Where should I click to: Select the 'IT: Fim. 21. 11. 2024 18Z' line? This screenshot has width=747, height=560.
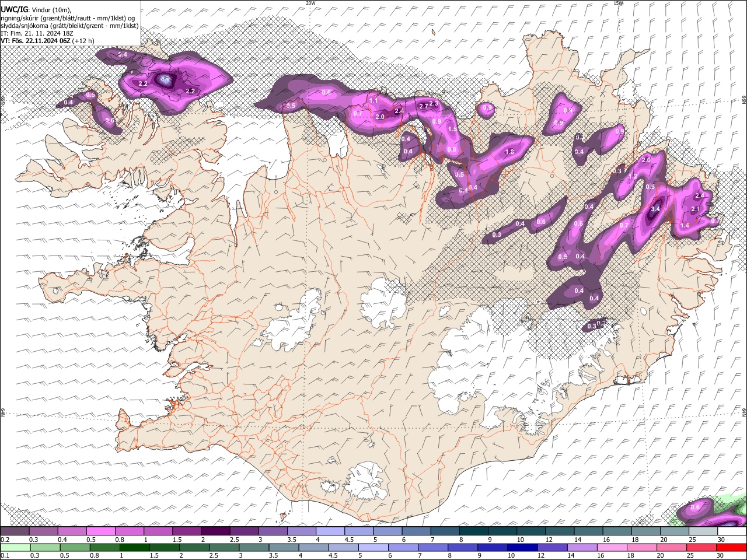point(37,33)
